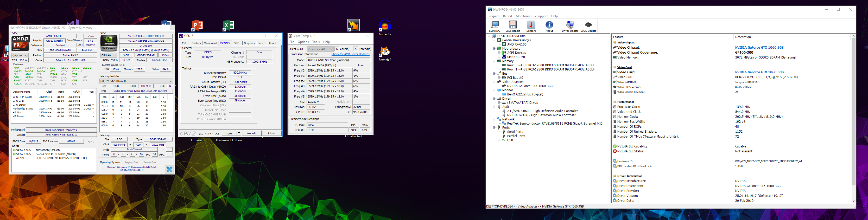
Task: Select BenQ G2222HDL monitor tree item
Action: (525, 94)
